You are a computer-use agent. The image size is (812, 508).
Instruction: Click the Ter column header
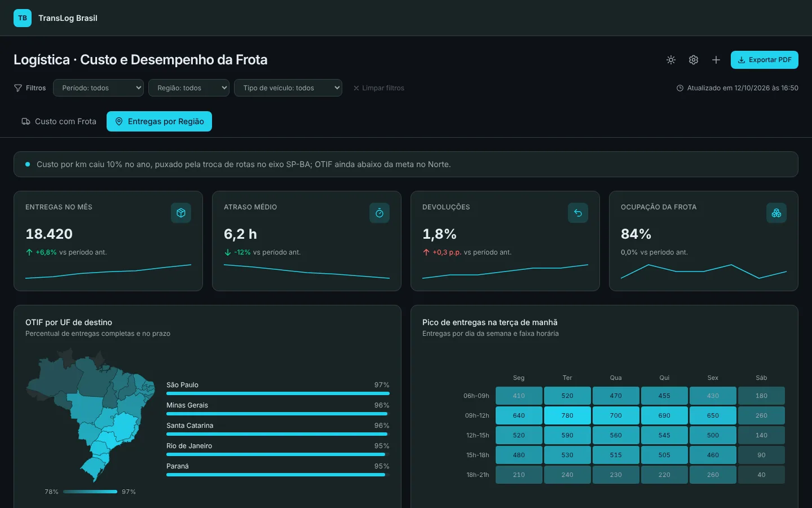click(x=567, y=378)
